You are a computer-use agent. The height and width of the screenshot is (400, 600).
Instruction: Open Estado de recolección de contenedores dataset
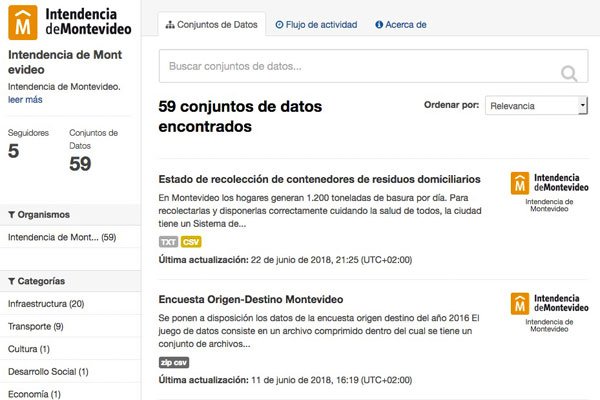pos(319,179)
